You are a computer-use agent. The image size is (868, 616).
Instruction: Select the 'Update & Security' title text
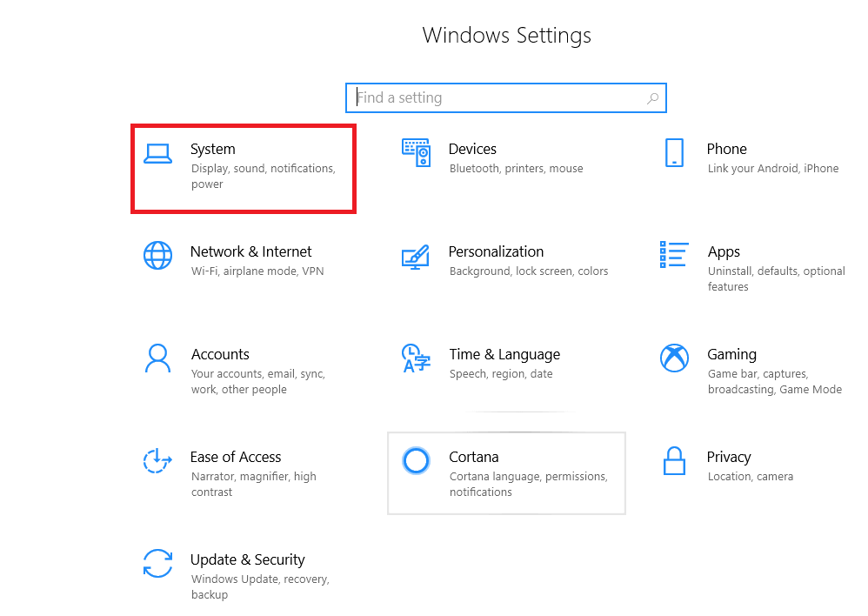pyautogui.click(x=247, y=559)
